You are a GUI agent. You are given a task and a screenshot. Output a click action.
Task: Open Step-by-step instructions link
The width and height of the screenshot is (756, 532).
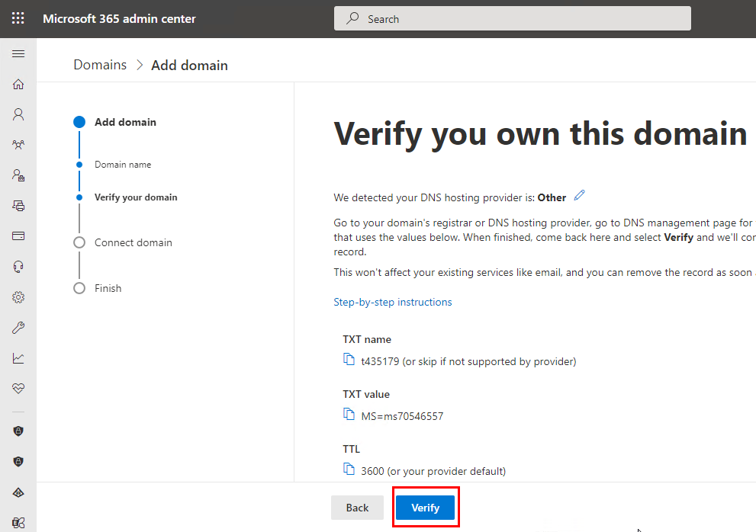pos(393,302)
